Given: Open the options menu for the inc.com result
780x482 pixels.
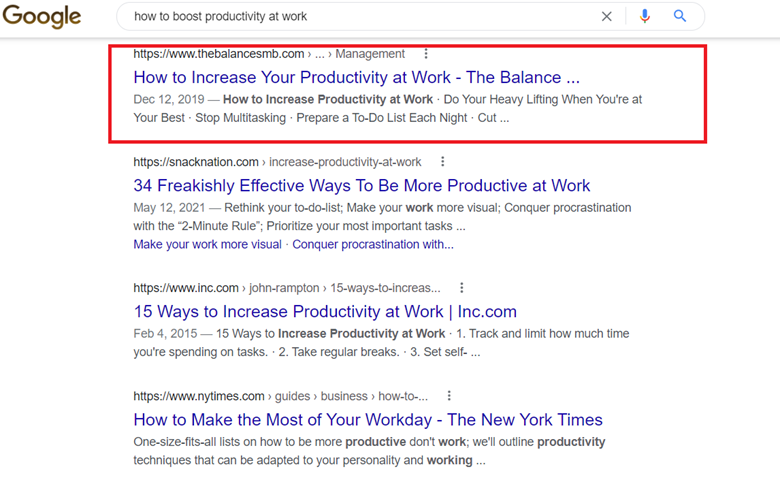Looking at the screenshot, I should click(462, 288).
